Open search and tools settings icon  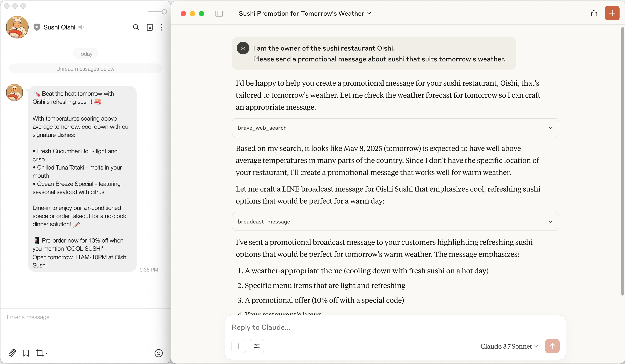[x=257, y=346]
